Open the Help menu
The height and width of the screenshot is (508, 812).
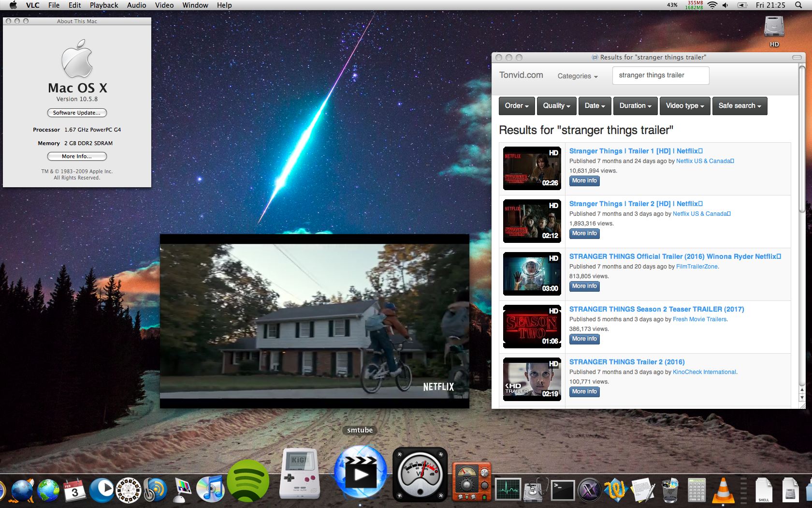(x=224, y=5)
